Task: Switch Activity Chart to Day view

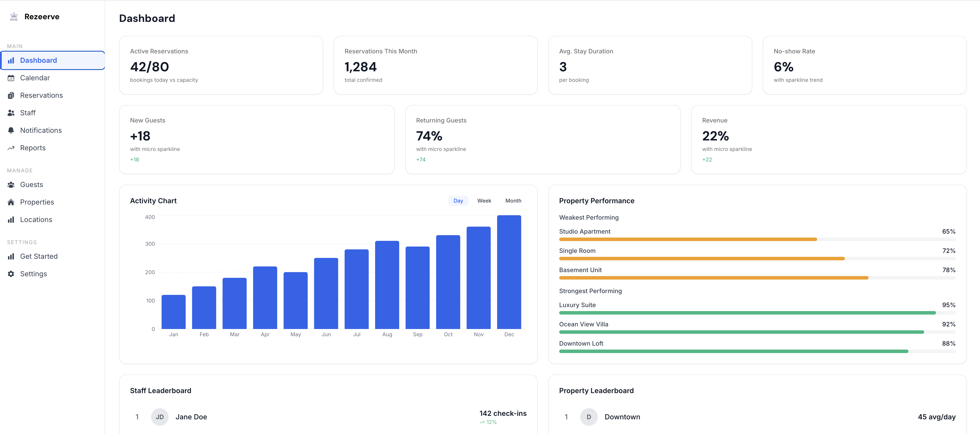Action: 458,201
